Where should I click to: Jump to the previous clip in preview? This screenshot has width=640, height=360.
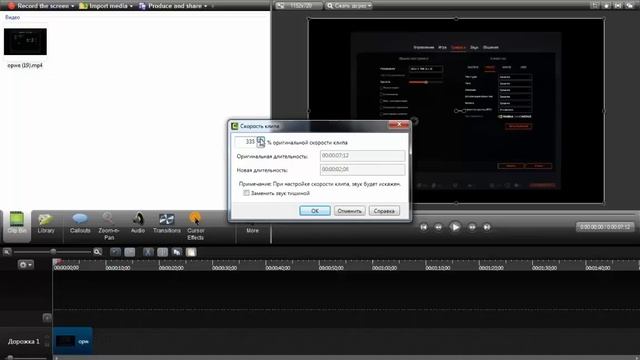424,227
